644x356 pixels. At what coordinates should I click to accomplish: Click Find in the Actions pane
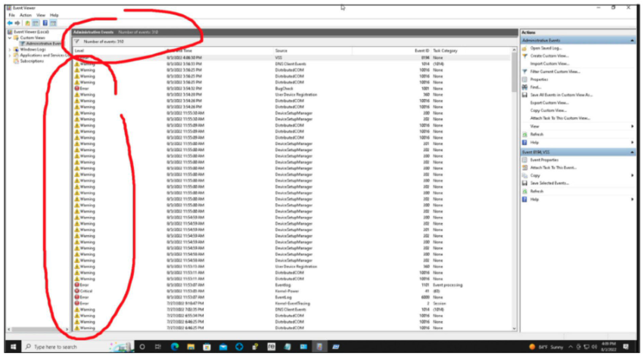point(535,87)
